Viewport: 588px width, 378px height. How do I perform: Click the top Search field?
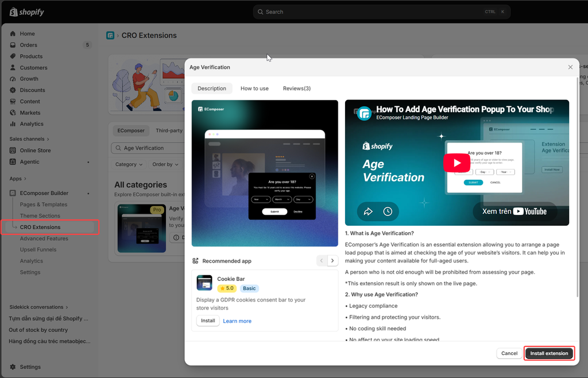click(x=381, y=12)
